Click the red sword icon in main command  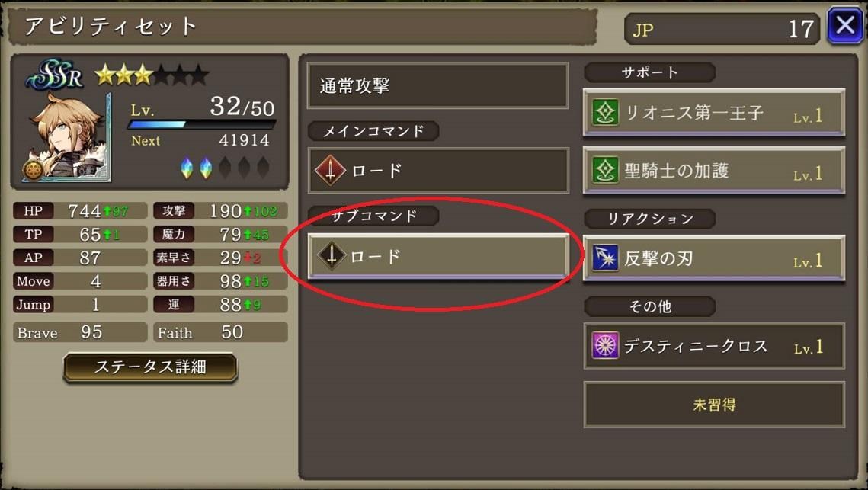[x=331, y=171]
